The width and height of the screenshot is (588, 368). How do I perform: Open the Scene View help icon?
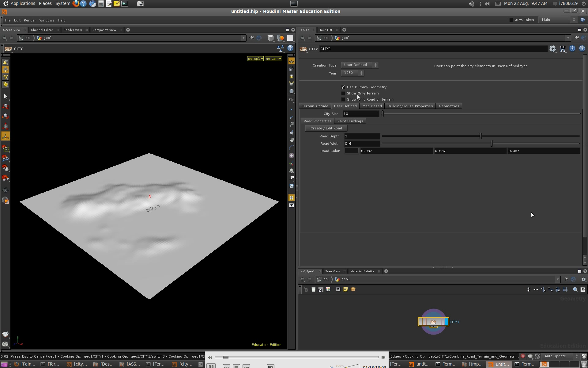coord(290,48)
